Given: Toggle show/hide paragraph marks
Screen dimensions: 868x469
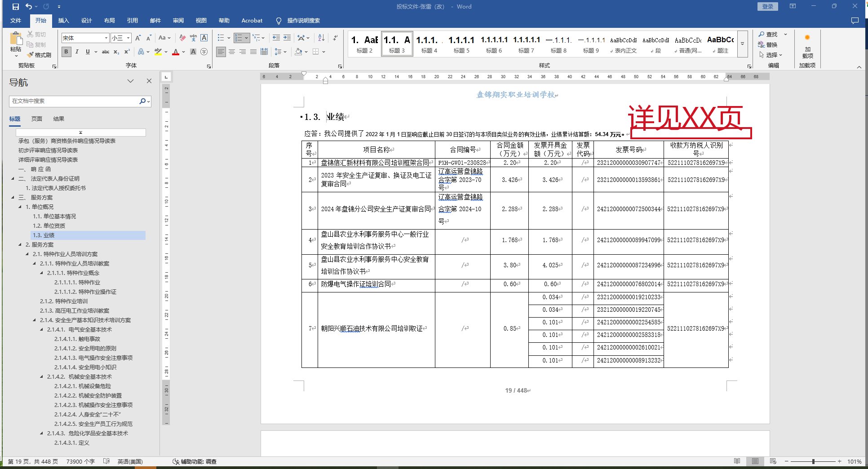Looking at the screenshot, I should (x=335, y=38).
